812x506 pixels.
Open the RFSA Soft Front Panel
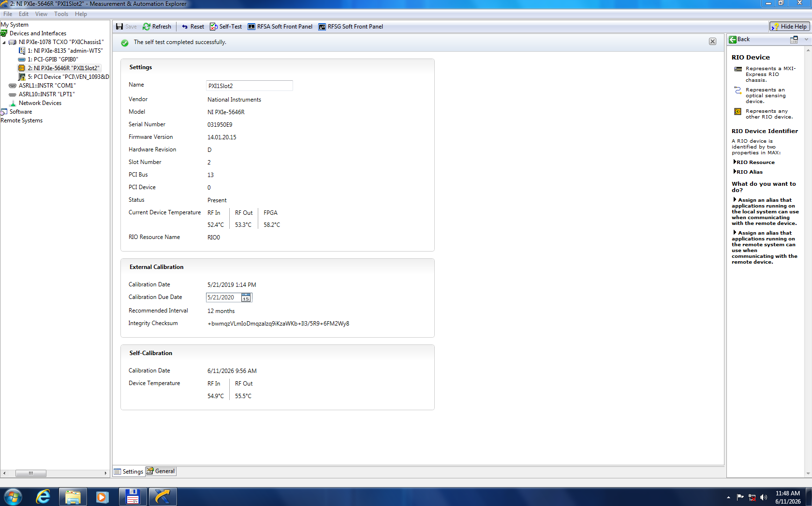point(280,27)
